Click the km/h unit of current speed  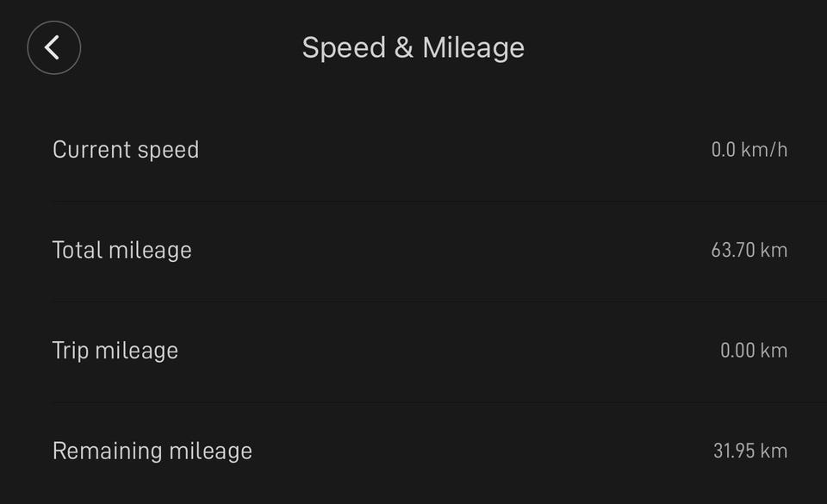(x=764, y=150)
